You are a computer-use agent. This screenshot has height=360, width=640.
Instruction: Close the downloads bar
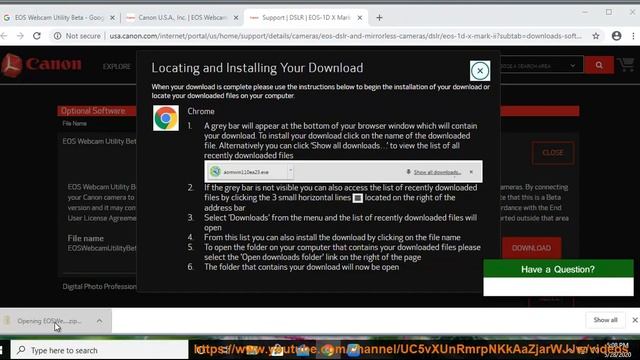635,320
